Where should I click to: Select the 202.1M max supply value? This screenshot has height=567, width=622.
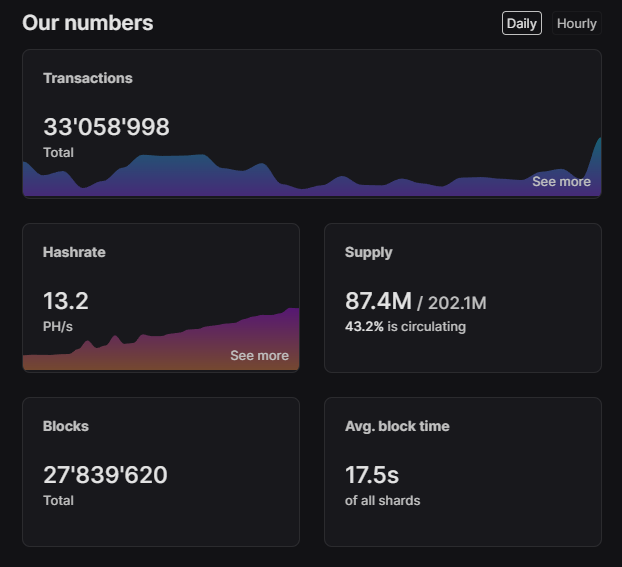coord(457,303)
